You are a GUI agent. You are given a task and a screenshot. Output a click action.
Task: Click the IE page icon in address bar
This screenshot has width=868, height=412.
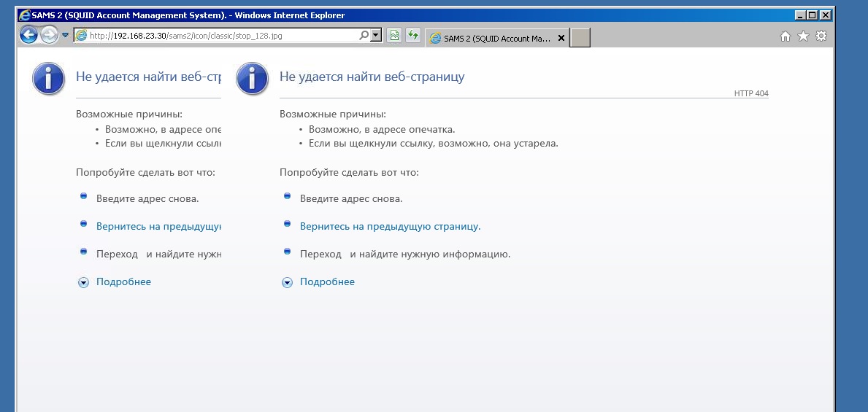(x=81, y=36)
